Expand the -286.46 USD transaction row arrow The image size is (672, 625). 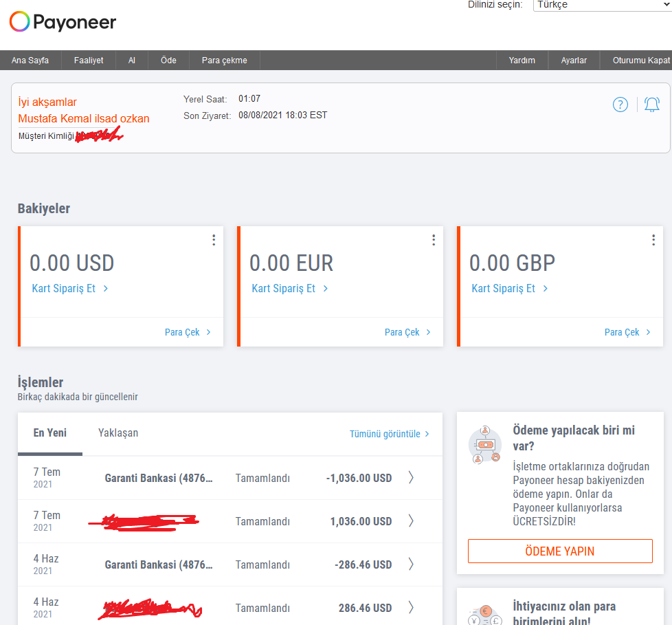[x=411, y=564]
